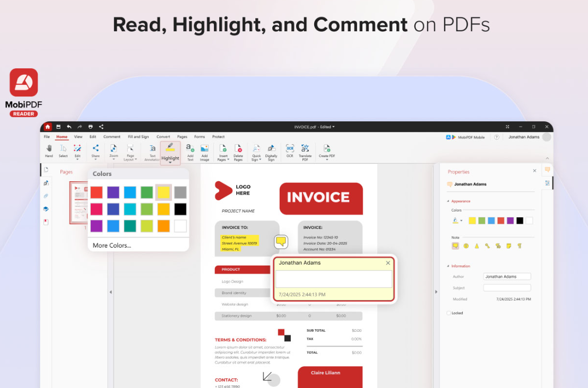
Task: Click the Add Text tool
Action: (x=190, y=149)
